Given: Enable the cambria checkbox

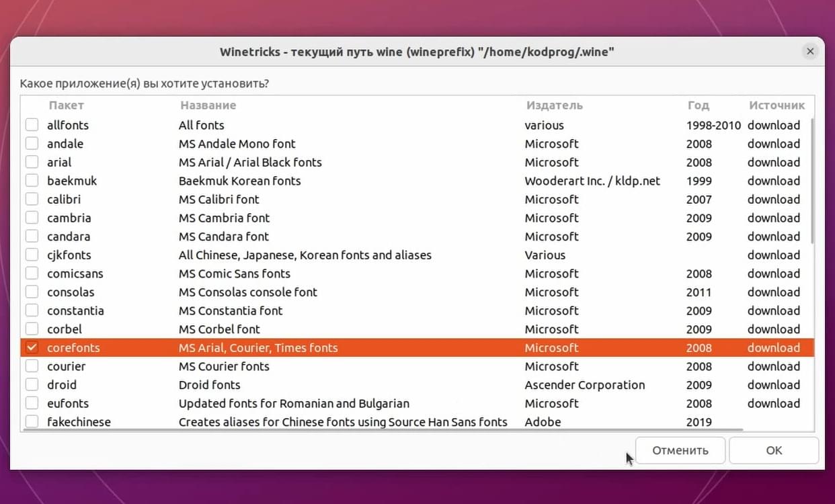Looking at the screenshot, I should 32,218.
